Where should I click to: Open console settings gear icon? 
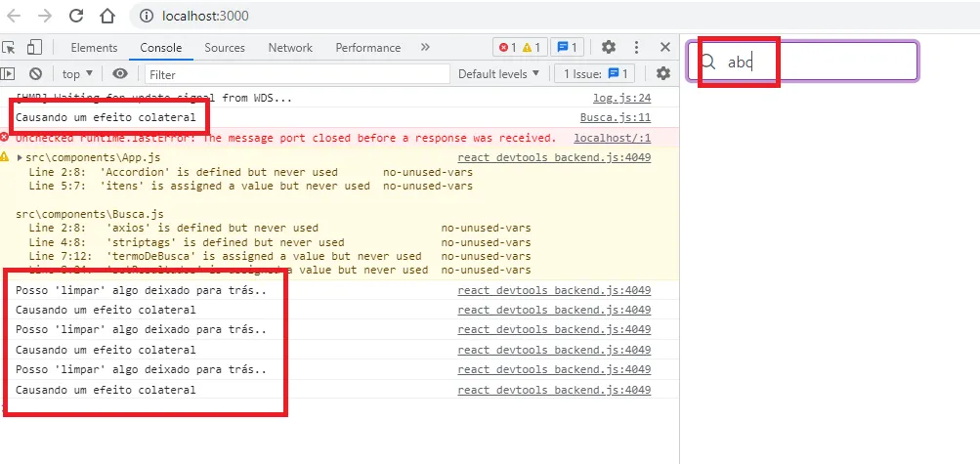pyautogui.click(x=663, y=73)
